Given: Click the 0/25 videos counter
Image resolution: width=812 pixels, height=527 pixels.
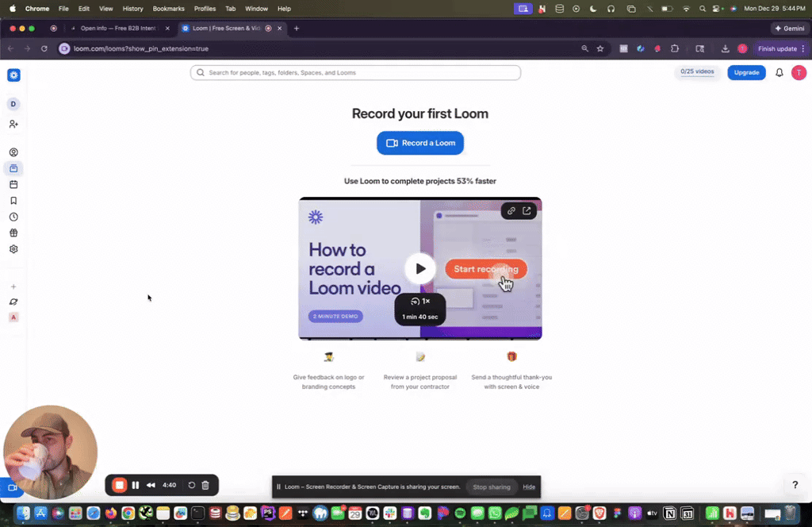Looking at the screenshot, I should [x=697, y=72].
